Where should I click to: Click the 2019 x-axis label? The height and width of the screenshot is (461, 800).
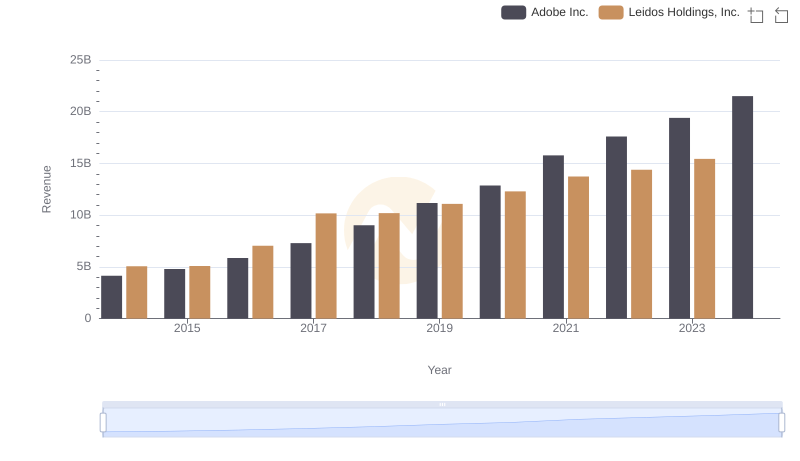[439, 328]
